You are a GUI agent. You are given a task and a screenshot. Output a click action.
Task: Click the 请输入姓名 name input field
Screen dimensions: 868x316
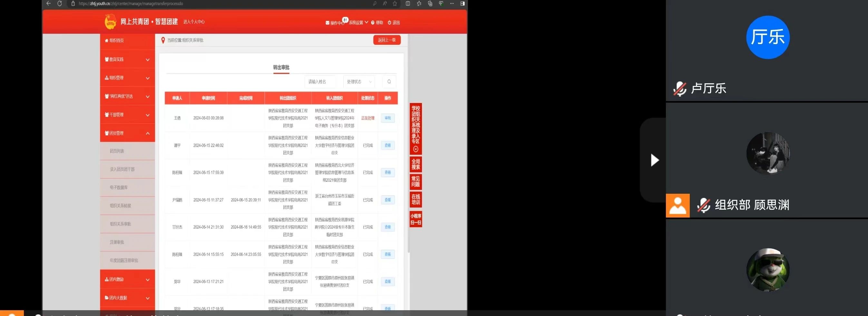(320, 82)
